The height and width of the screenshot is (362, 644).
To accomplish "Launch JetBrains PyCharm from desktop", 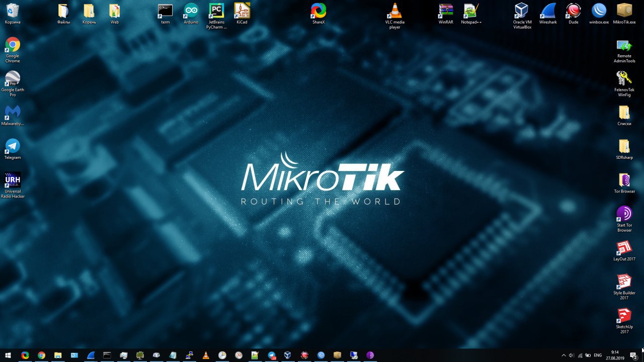I will (216, 16).
